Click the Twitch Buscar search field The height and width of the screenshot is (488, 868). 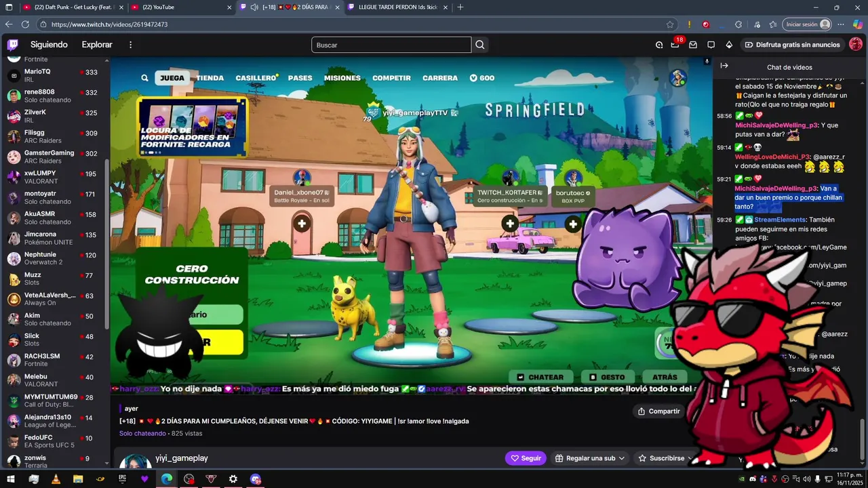click(x=391, y=45)
